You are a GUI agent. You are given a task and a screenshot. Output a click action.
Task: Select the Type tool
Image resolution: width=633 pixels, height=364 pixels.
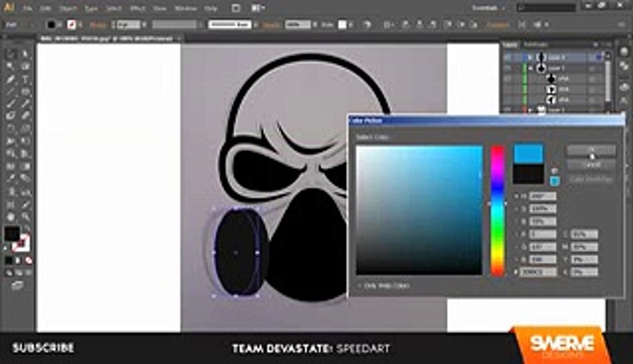point(25,79)
